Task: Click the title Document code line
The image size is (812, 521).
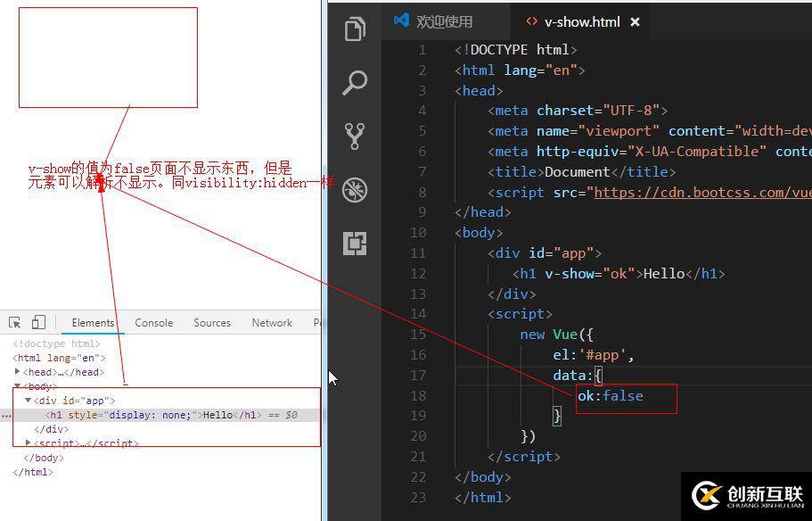Action: [581, 171]
